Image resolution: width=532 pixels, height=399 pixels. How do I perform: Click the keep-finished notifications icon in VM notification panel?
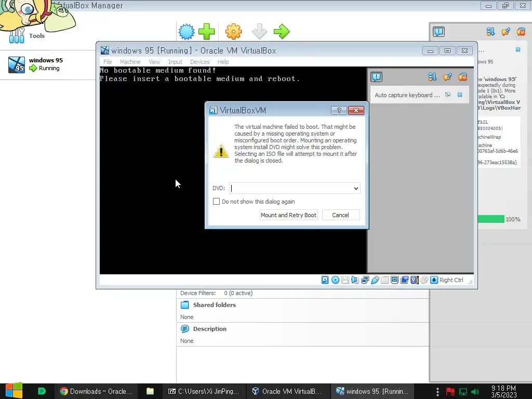[447, 77]
